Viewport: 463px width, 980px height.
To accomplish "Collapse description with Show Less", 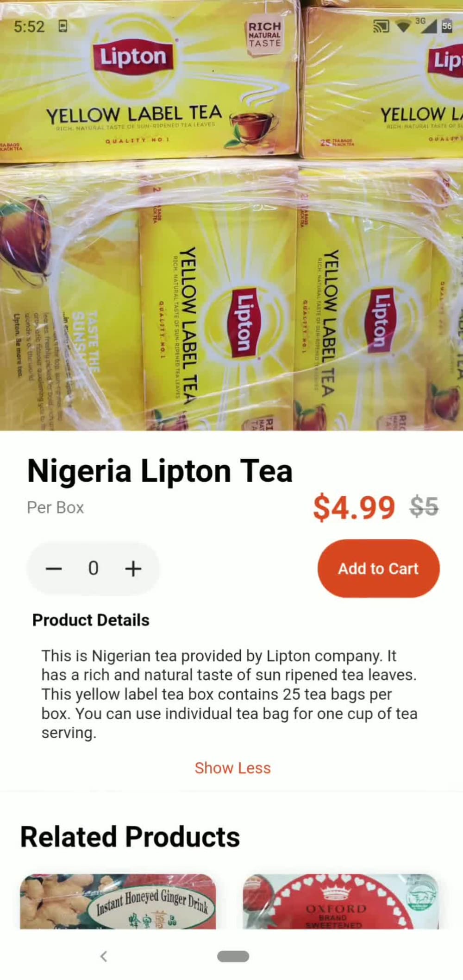I will (232, 768).
